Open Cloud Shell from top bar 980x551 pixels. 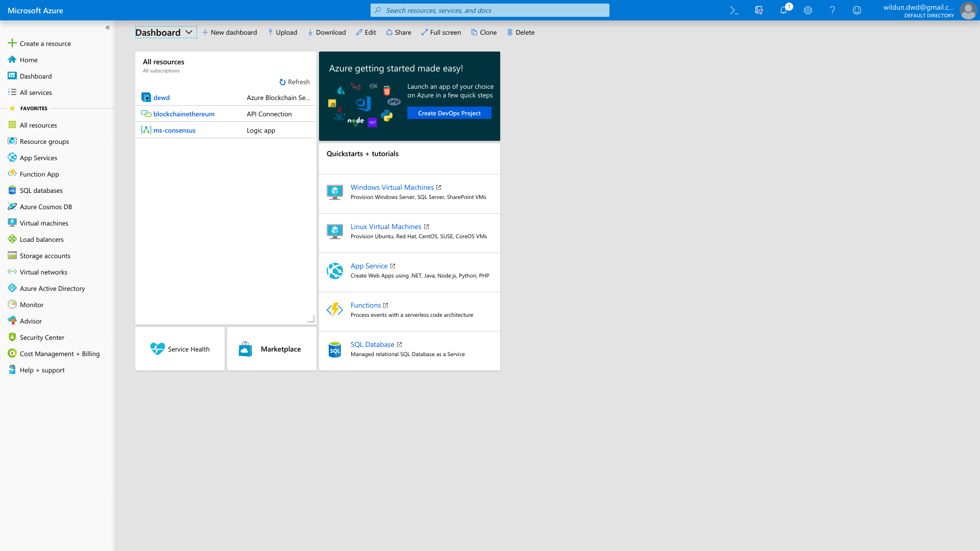point(734,10)
